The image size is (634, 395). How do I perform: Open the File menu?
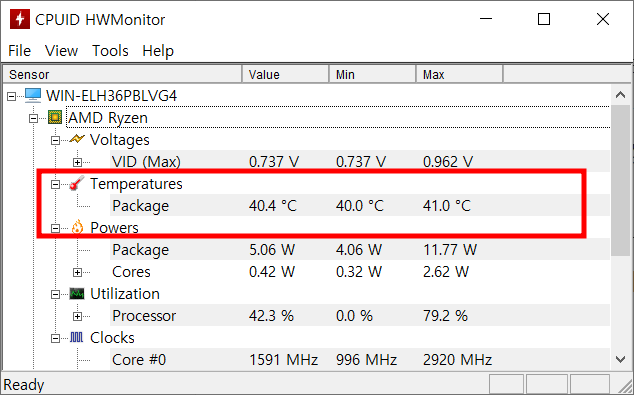[x=19, y=51]
